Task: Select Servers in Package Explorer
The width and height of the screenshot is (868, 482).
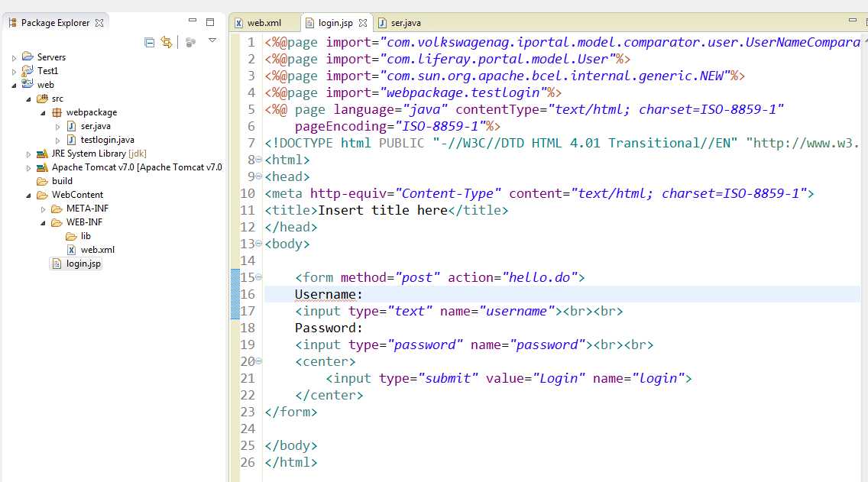Action: click(x=51, y=57)
